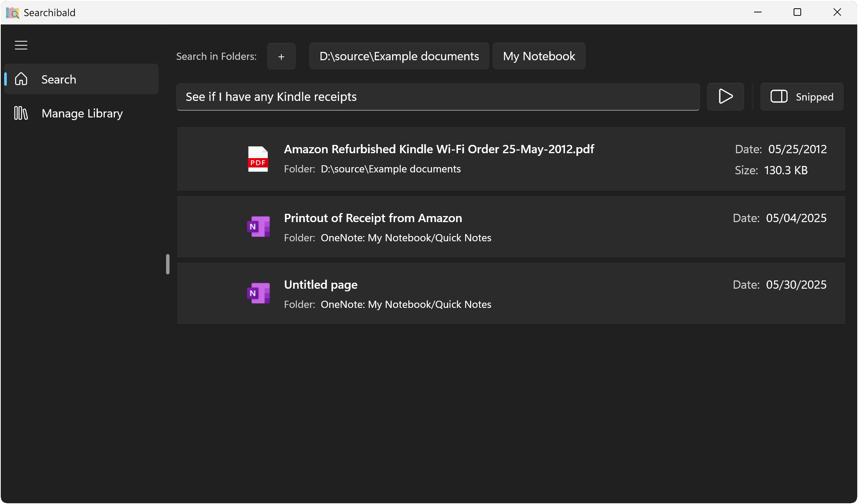
Task: Click the Manage Library bookshelf icon
Action: pyautogui.click(x=20, y=113)
